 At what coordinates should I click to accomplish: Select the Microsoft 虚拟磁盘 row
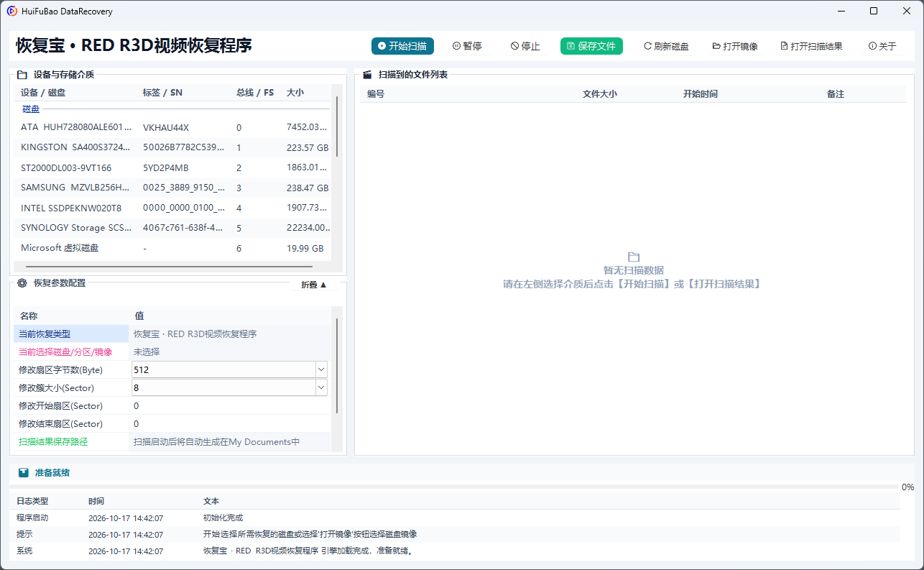[172, 248]
